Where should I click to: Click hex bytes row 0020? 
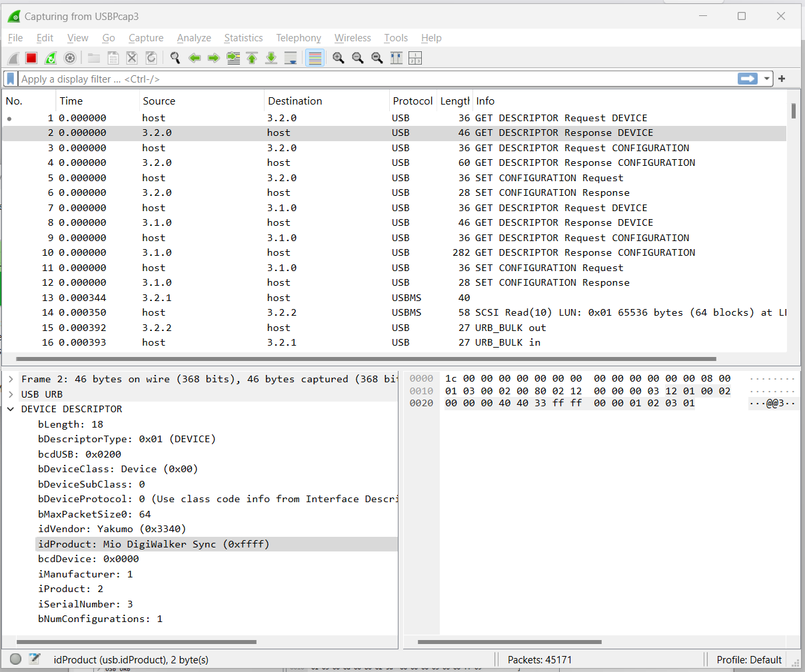(x=570, y=403)
